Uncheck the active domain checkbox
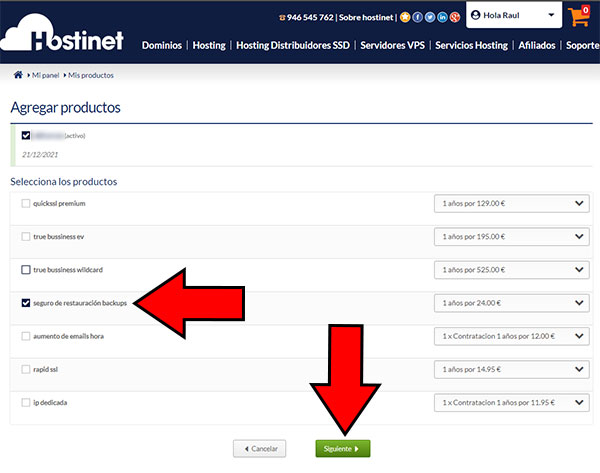Image resolution: width=600 pixels, height=473 pixels. coord(26,135)
